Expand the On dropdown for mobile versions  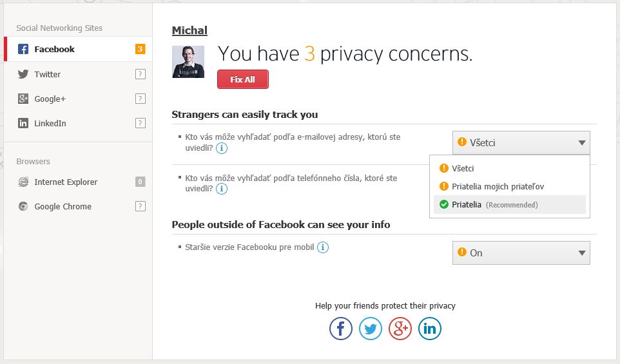click(521, 253)
